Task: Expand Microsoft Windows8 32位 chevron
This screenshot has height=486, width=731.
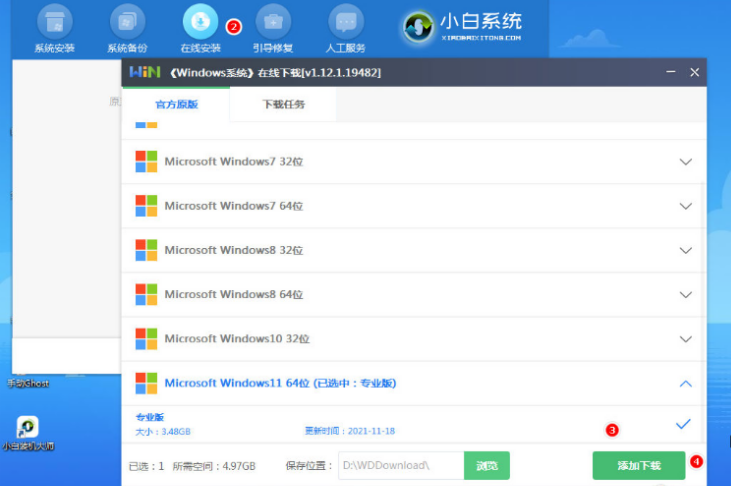Action: (685, 250)
